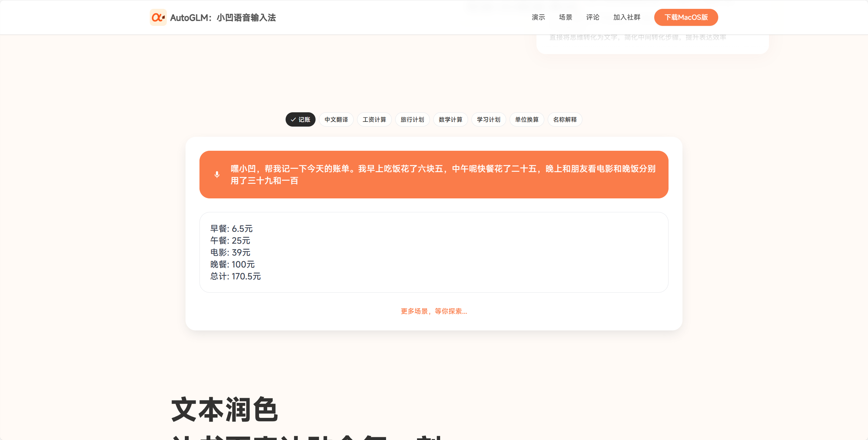Open 加入社群 in the header
The height and width of the screenshot is (440, 868).
pyautogui.click(x=627, y=17)
